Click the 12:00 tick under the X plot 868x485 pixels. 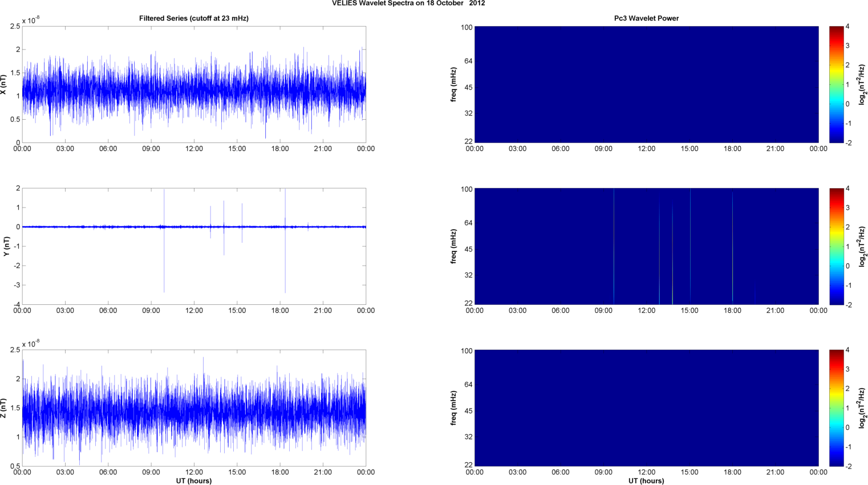click(194, 149)
